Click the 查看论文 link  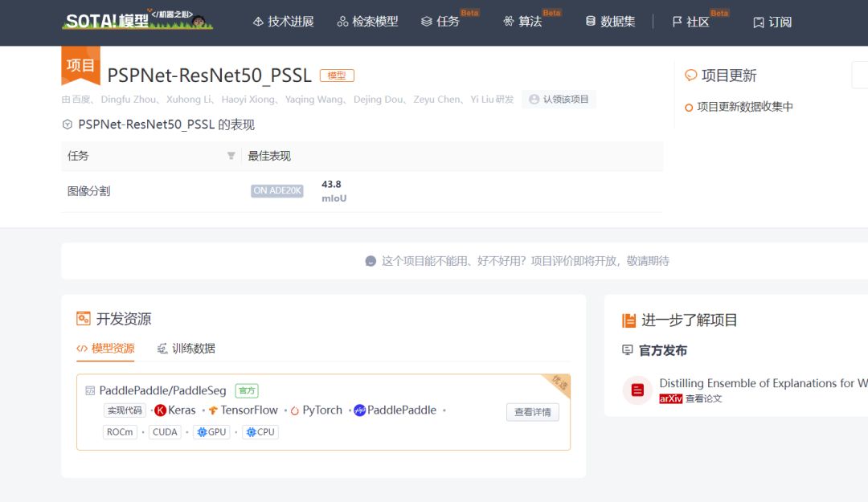pyautogui.click(x=703, y=398)
